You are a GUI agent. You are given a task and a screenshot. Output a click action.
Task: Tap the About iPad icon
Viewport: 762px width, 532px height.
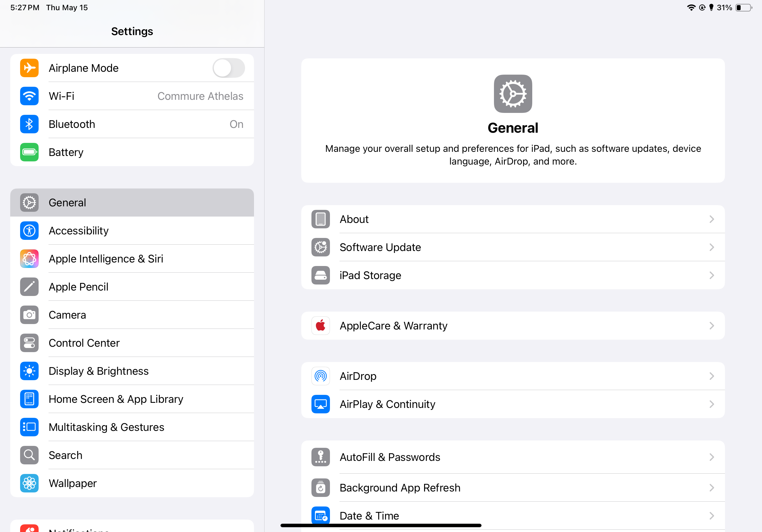click(x=321, y=219)
